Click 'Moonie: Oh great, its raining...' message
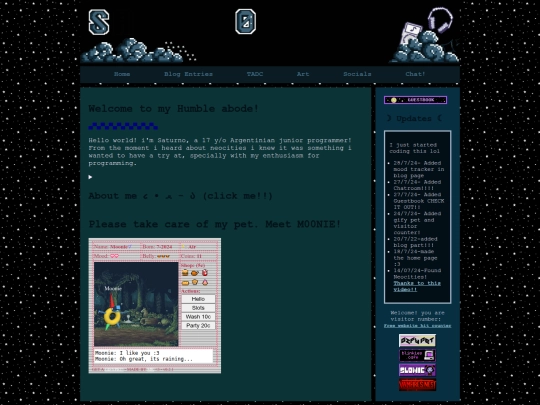The height and width of the screenshot is (405, 540). pos(144,359)
